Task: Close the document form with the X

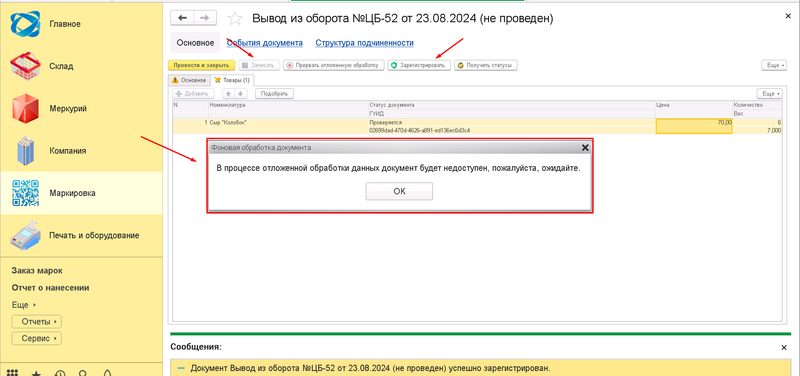Action: 788,15
